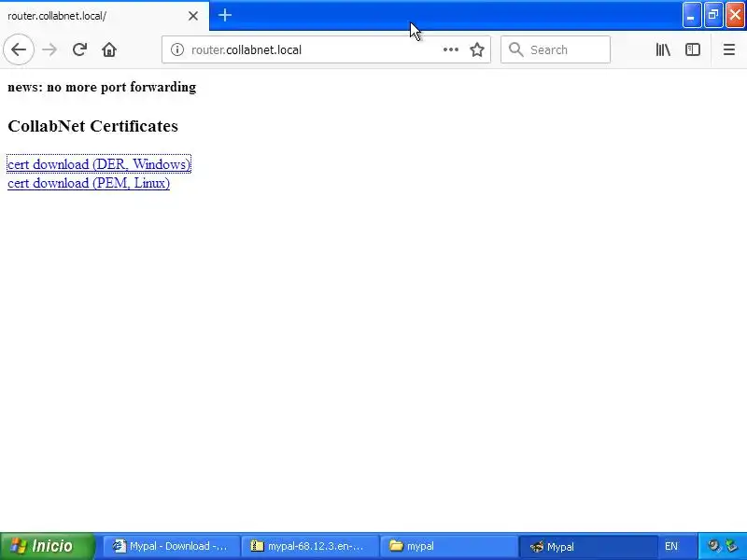Show site information for router.collabnet.local
Viewport: 747px width, 560px height.
177,49
